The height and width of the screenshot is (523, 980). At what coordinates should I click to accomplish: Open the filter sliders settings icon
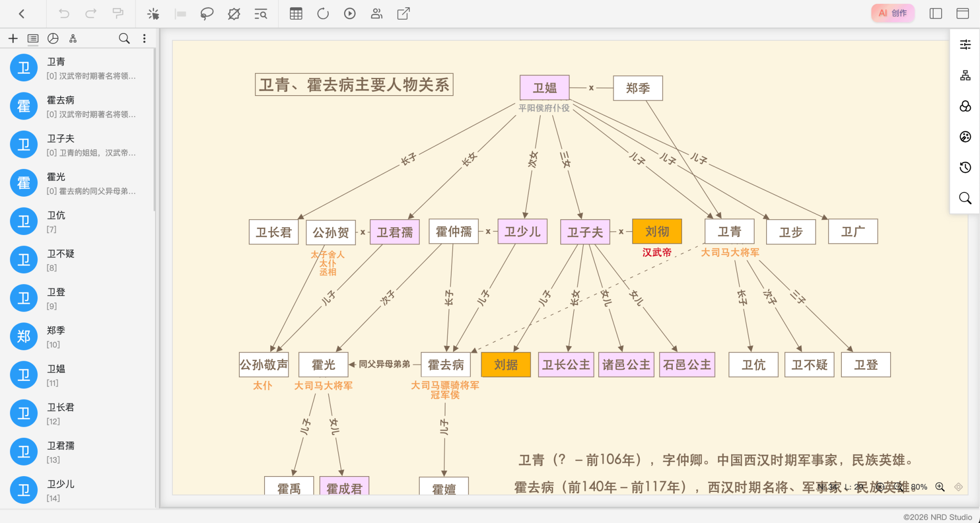click(965, 45)
